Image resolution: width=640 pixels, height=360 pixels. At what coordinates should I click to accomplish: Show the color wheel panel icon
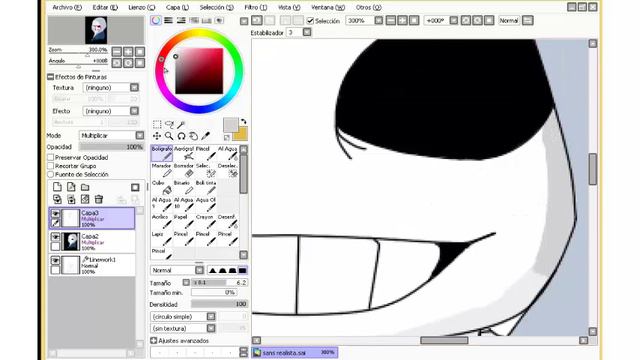tap(156, 20)
